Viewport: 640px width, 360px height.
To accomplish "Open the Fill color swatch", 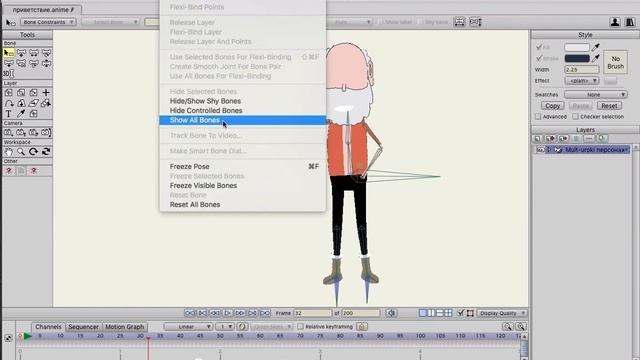I will coord(577,47).
